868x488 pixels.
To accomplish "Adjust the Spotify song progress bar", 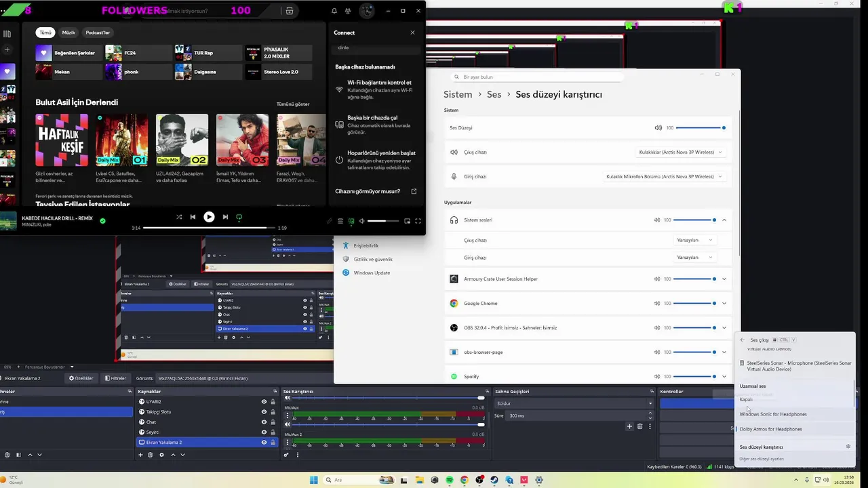I will click(x=208, y=228).
